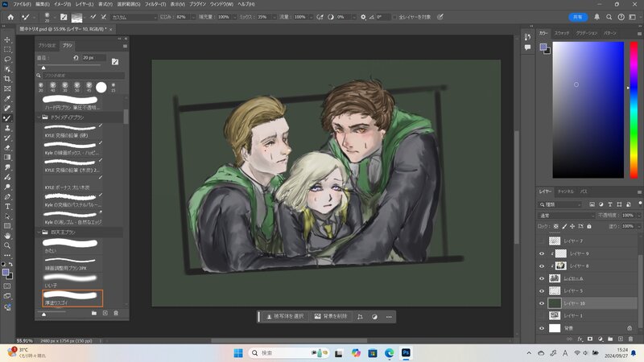
Task: Click the brush search field
Action: click(84, 76)
